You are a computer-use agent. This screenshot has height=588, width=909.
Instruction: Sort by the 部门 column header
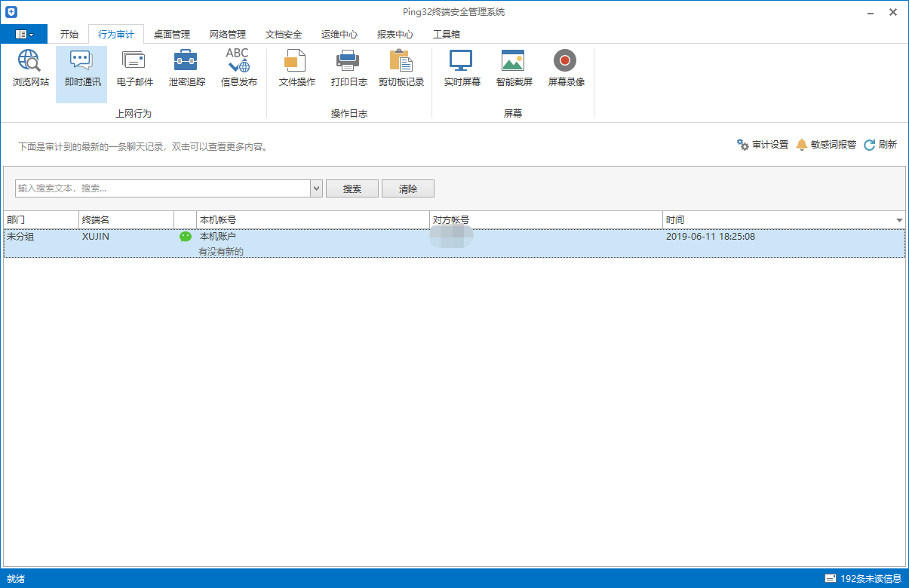41,219
